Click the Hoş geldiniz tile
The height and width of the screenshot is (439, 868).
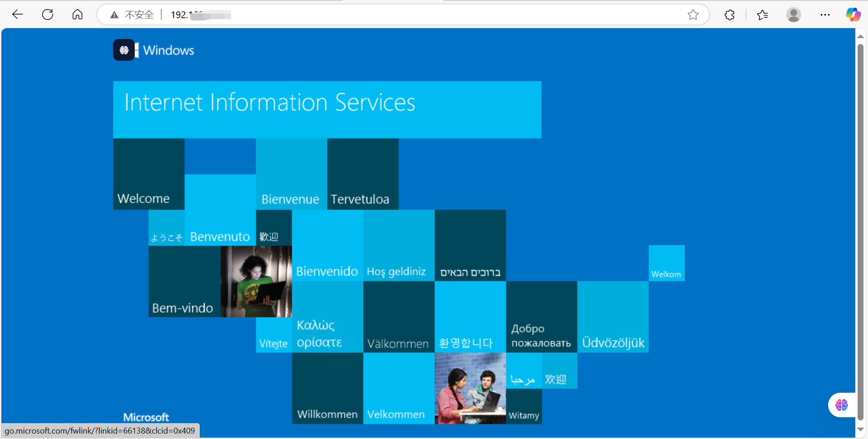click(x=399, y=245)
